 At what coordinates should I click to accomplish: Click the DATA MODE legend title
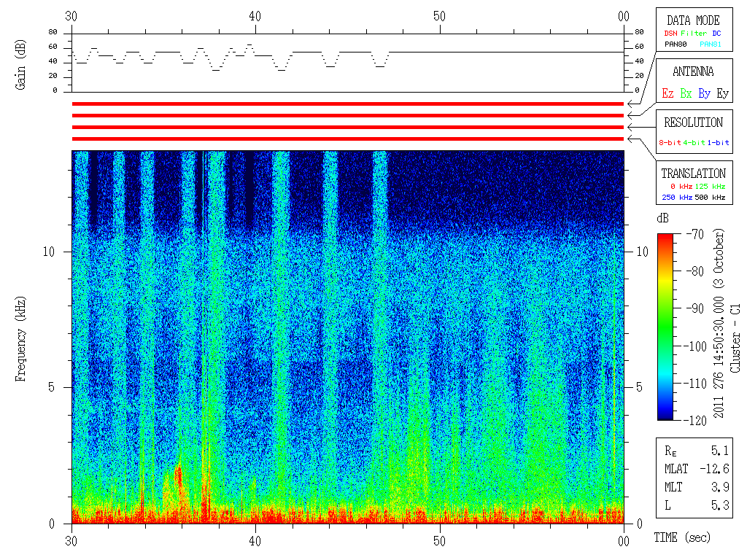693,20
